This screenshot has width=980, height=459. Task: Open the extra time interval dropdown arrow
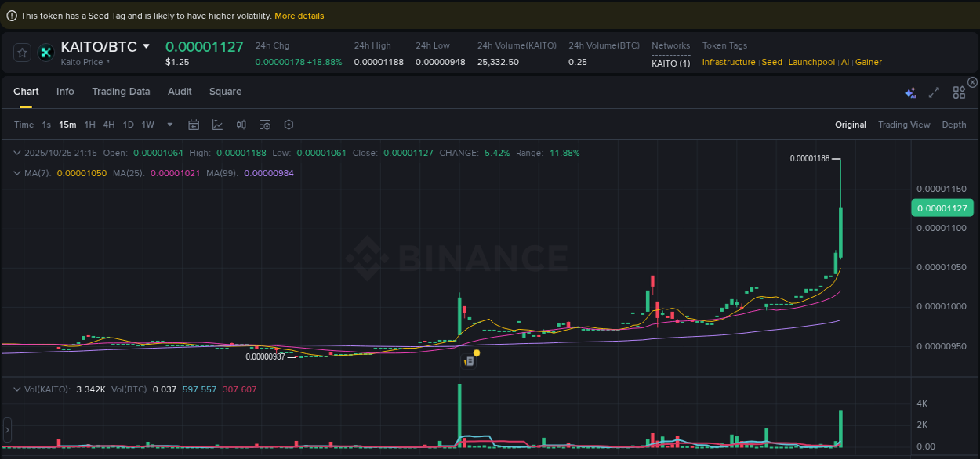(x=169, y=124)
